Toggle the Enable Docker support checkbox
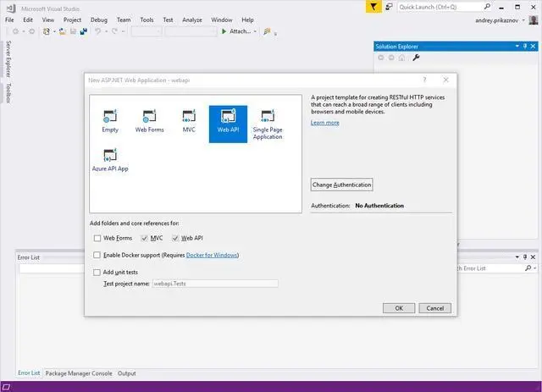 [x=97, y=255]
